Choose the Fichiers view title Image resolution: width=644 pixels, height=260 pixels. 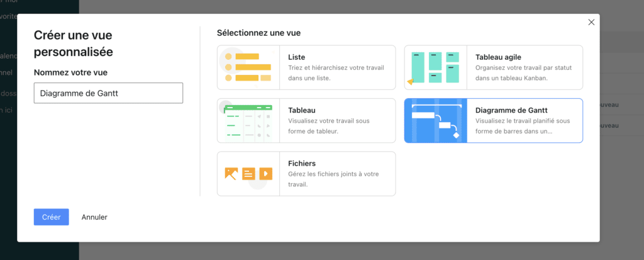tap(302, 163)
